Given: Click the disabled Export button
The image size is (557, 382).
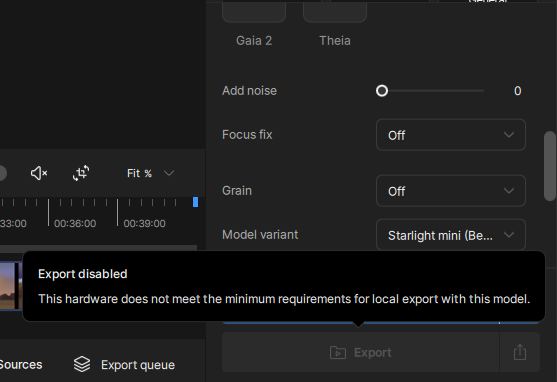Looking at the screenshot, I should pos(361,353).
